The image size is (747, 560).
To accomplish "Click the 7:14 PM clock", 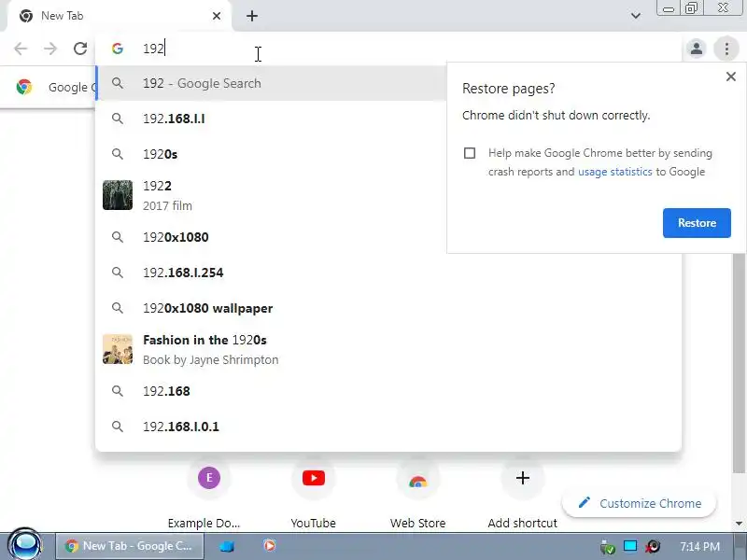I will [699, 547].
